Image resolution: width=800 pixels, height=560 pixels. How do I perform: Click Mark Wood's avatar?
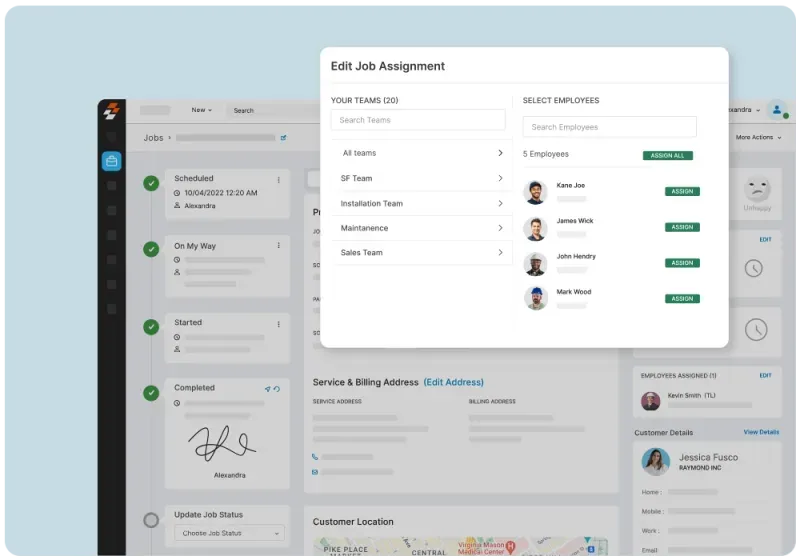(535, 298)
